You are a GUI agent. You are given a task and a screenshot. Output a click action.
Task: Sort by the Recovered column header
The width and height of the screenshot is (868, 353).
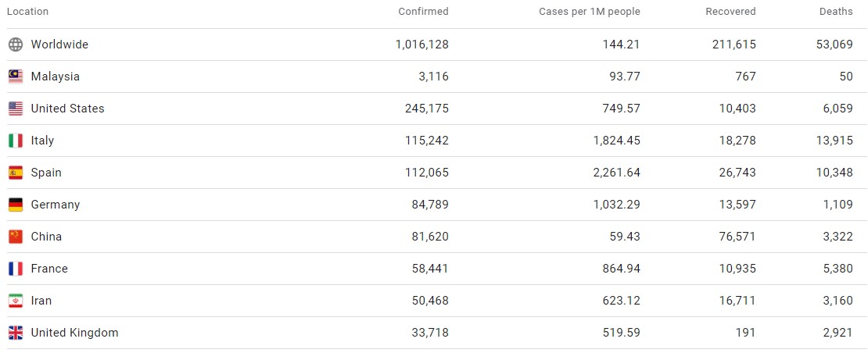(730, 12)
